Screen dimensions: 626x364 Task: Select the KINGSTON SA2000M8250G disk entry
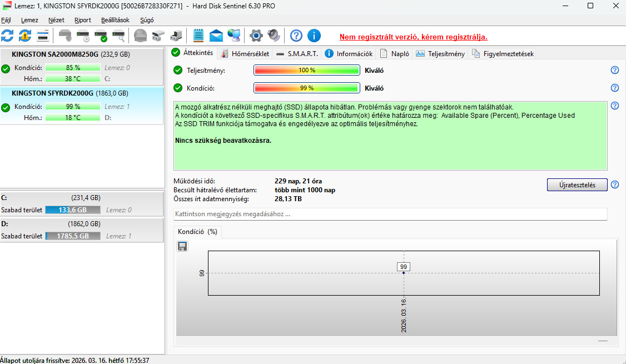pyautogui.click(x=82, y=66)
